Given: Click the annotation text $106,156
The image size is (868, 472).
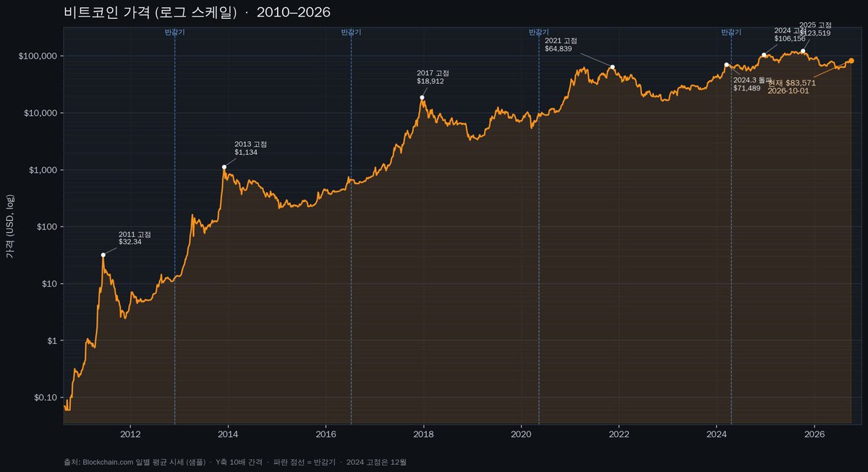Looking at the screenshot, I should coord(790,38).
